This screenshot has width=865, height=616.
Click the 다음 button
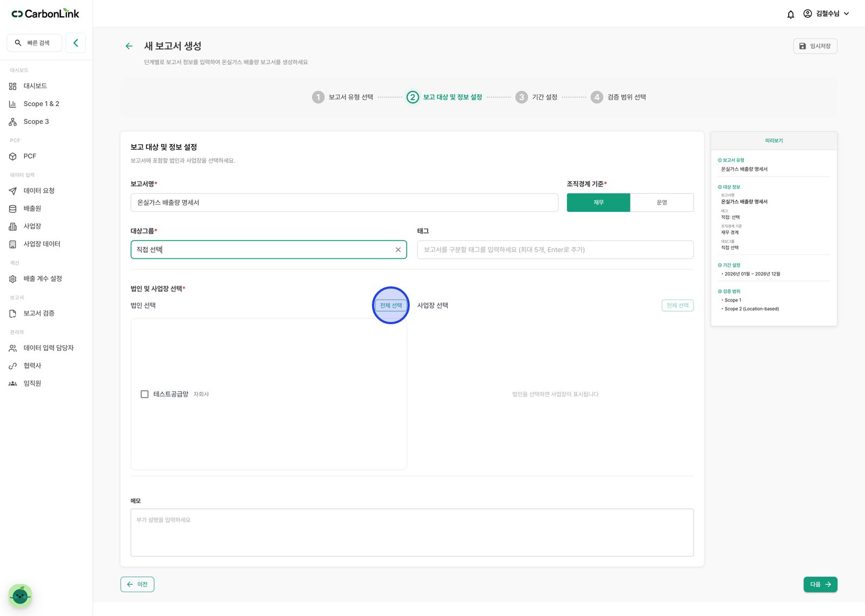click(x=820, y=585)
